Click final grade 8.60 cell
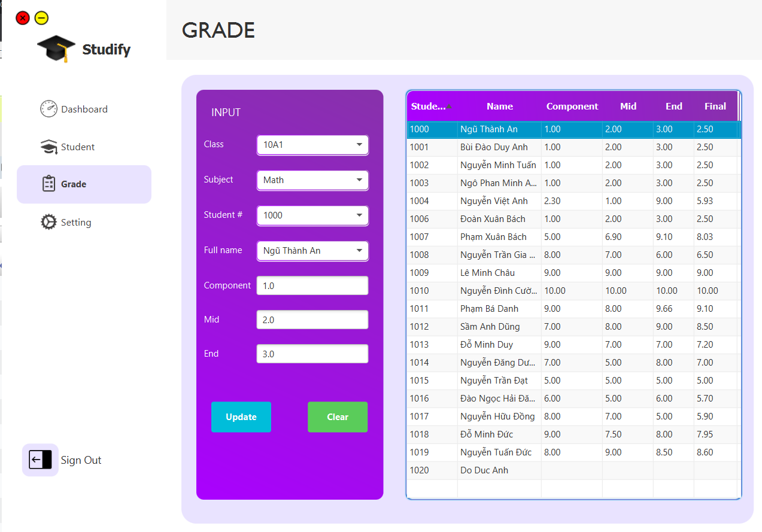This screenshot has height=532, width=762. click(x=715, y=452)
